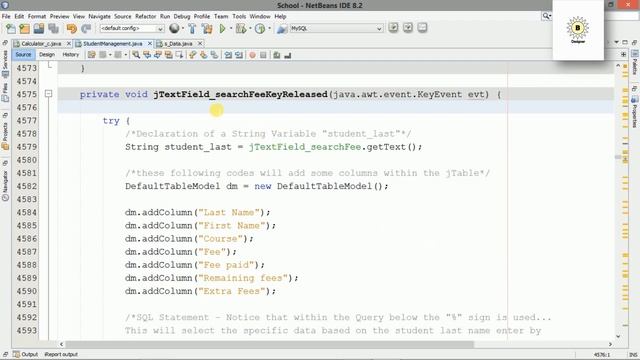Open the File menu
The height and width of the screenshot is (360, 640).
pos(6,16)
